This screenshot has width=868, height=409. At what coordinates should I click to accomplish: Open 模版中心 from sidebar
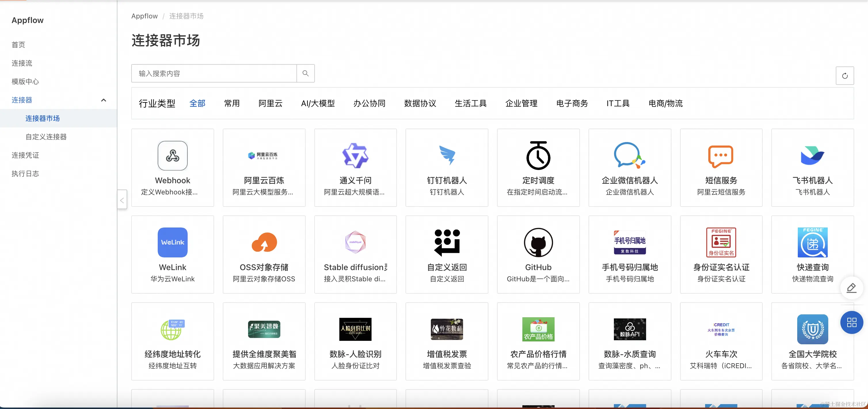click(x=25, y=81)
